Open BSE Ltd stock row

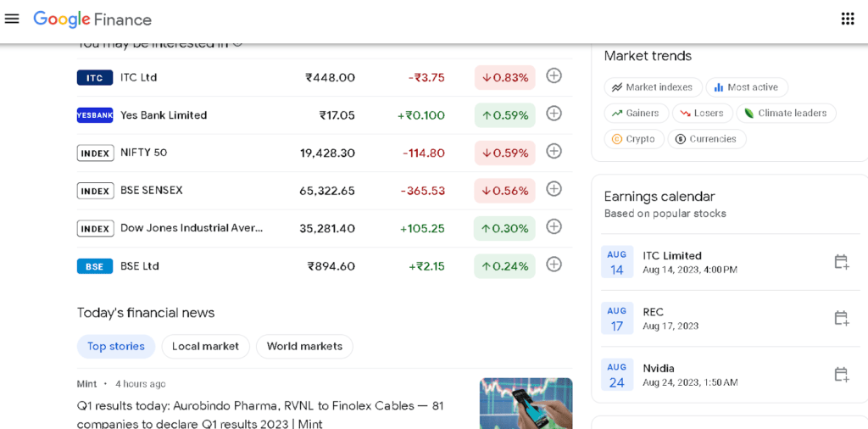point(325,265)
